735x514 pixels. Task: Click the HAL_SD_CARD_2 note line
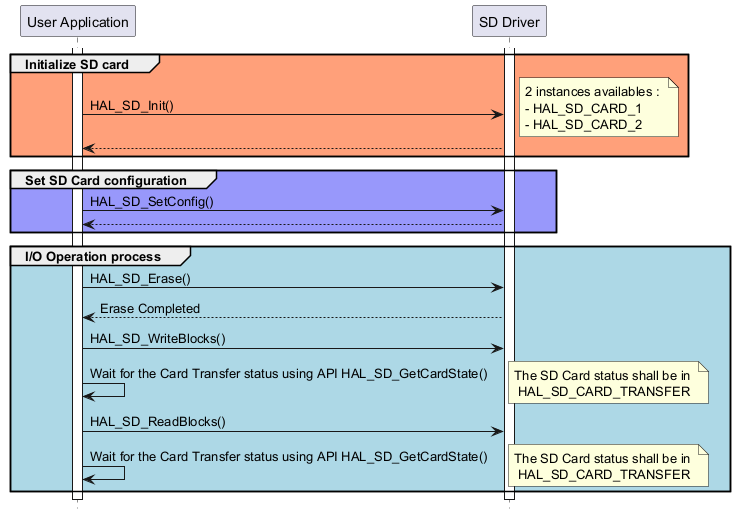click(583, 125)
